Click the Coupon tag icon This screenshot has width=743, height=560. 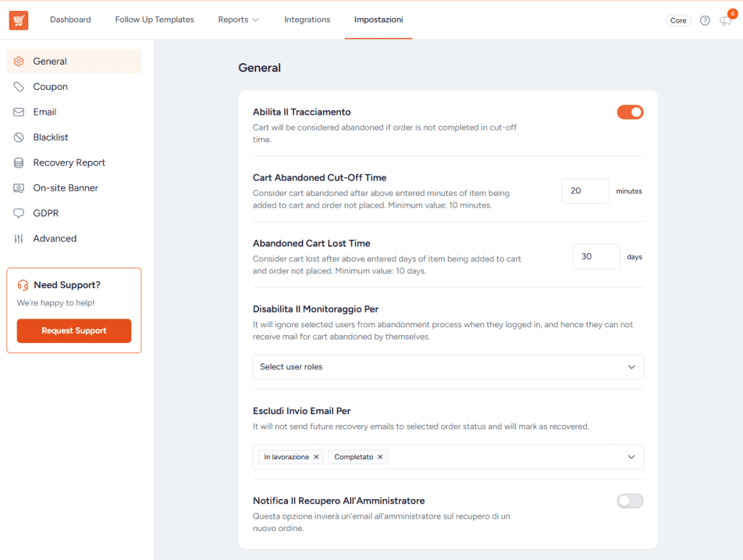coord(18,87)
